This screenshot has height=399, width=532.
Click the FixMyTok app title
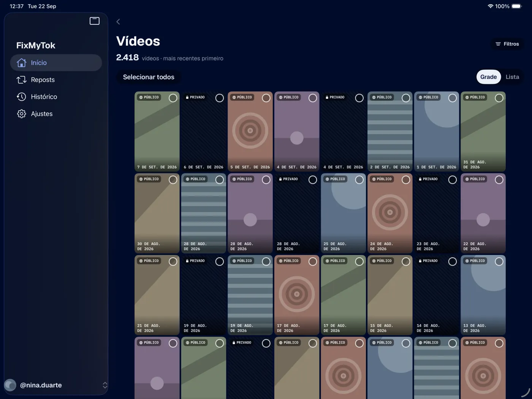pos(36,46)
